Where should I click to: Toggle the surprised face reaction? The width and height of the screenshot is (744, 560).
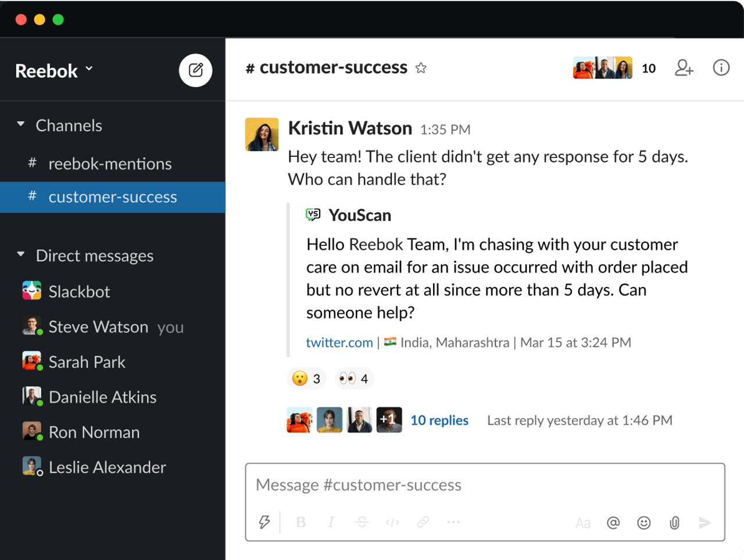click(x=306, y=379)
